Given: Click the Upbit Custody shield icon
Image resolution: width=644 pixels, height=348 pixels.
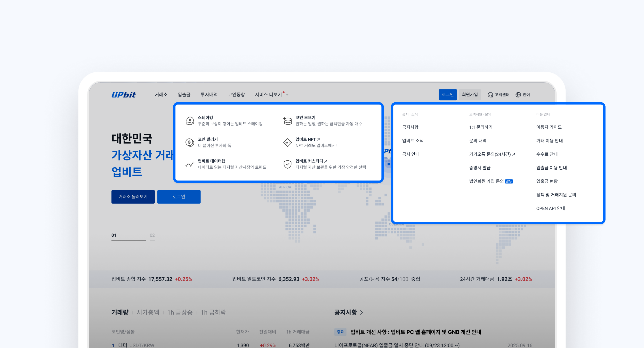Looking at the screenshot, I should click(x=287, y=164).
